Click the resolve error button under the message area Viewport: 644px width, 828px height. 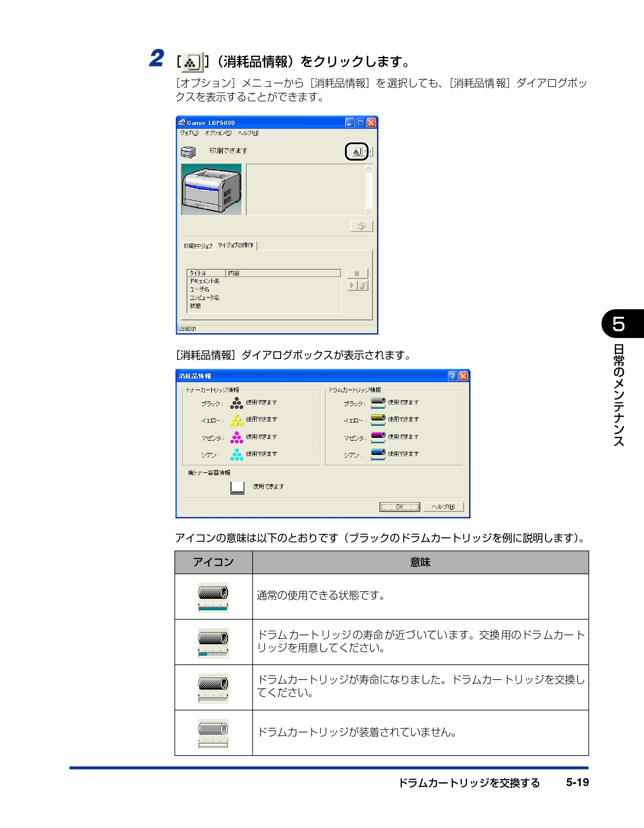(361, 226)
